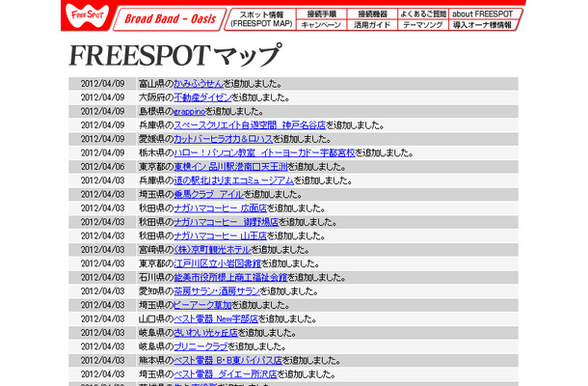This screenshot has width=588, height=386.
Task: Open the about FREESPOT menu item
Action: [x=483, y=14]
